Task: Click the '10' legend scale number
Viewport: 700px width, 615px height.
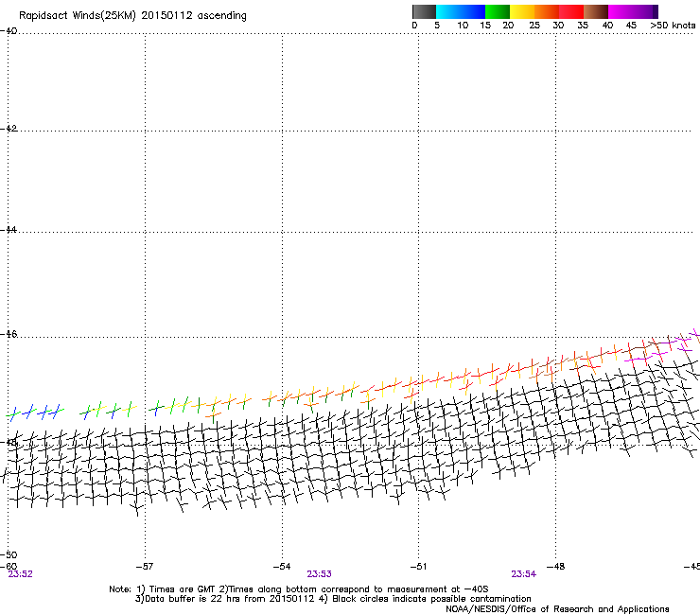Action: 463,26
